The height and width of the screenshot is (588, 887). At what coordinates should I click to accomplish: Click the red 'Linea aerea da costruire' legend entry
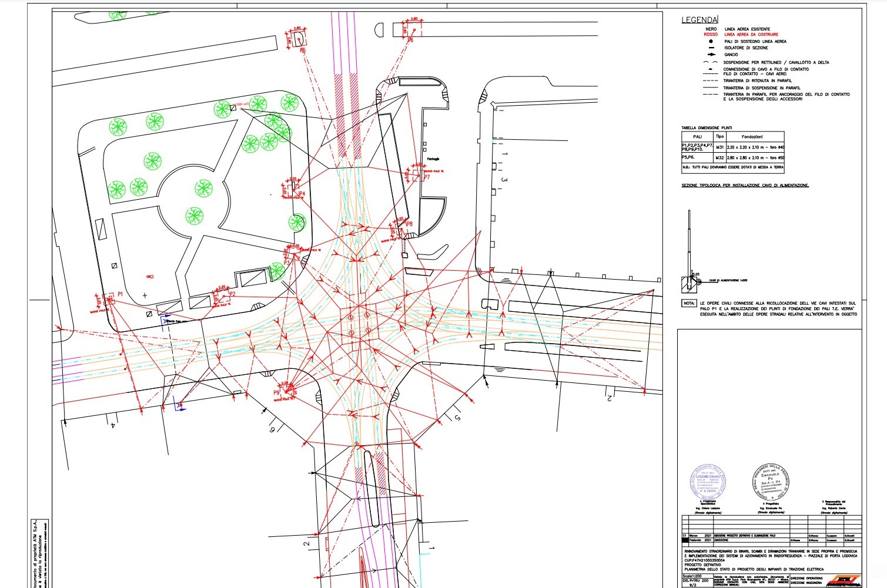pos(751,35)
